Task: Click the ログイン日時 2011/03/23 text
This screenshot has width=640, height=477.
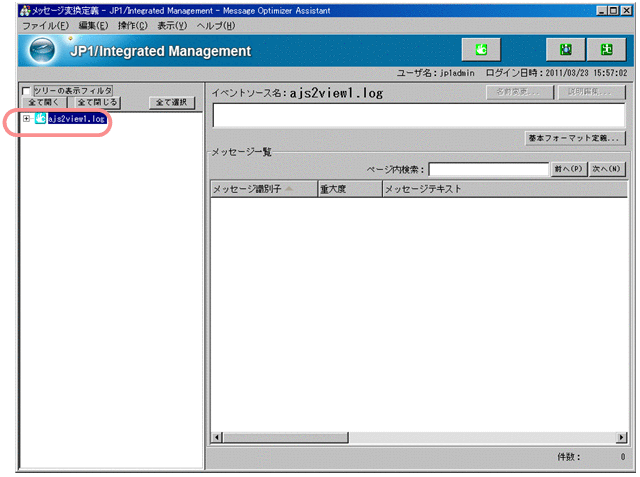Action: [x=556, y=73]
